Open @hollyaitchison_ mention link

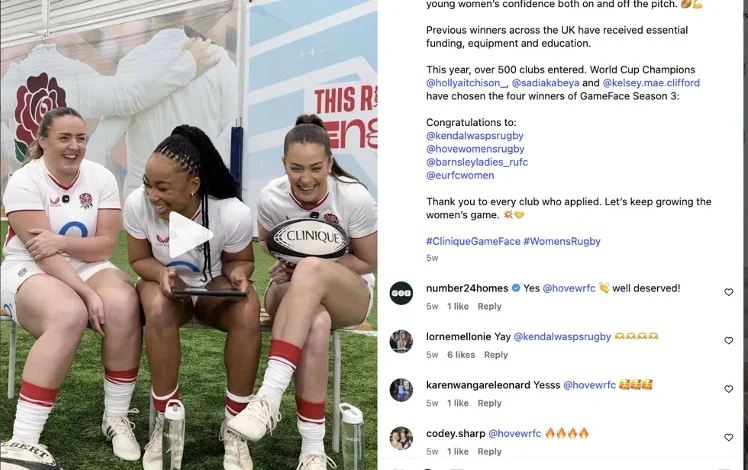pos(467,83)
